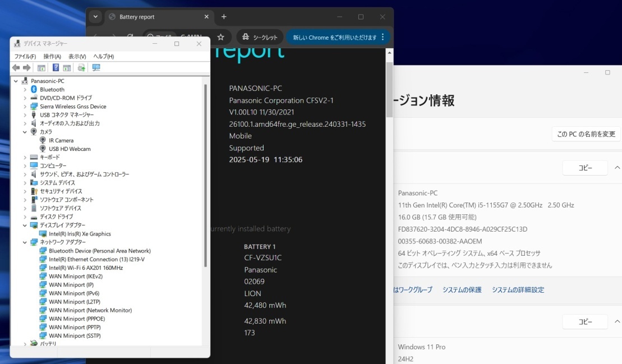Image resolution: width=622 pixels, height=364 pixels.
Task: Click the lower コピー button for Windows specs
Action: (x=585, y=321)
